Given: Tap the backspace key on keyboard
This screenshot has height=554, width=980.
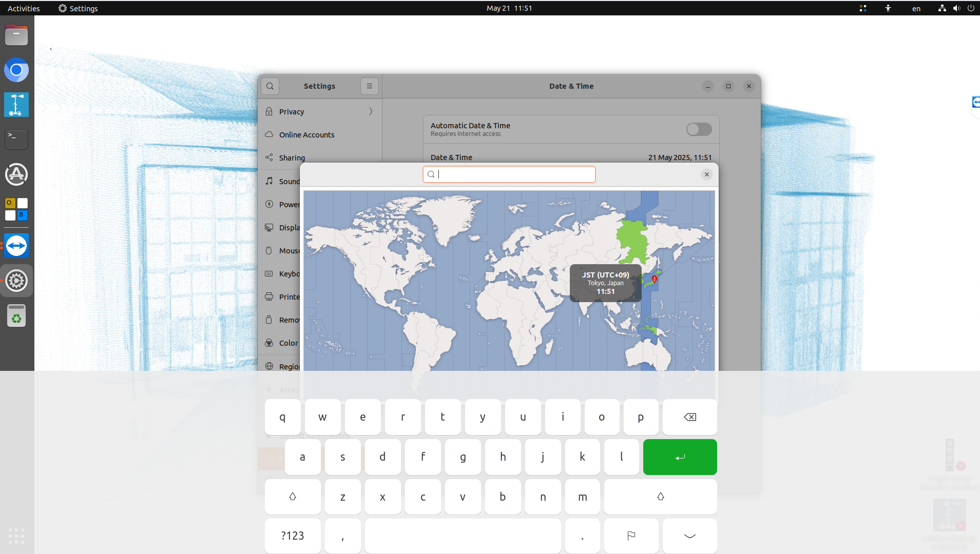Looking at the screenshot, I should click(x=690, y=417).
